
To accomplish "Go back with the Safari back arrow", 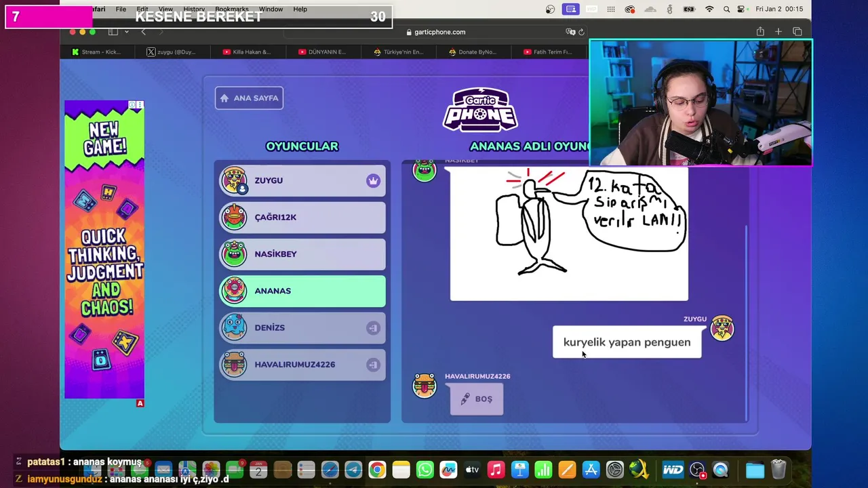I will pyautogui.click(x=143, y=32).
